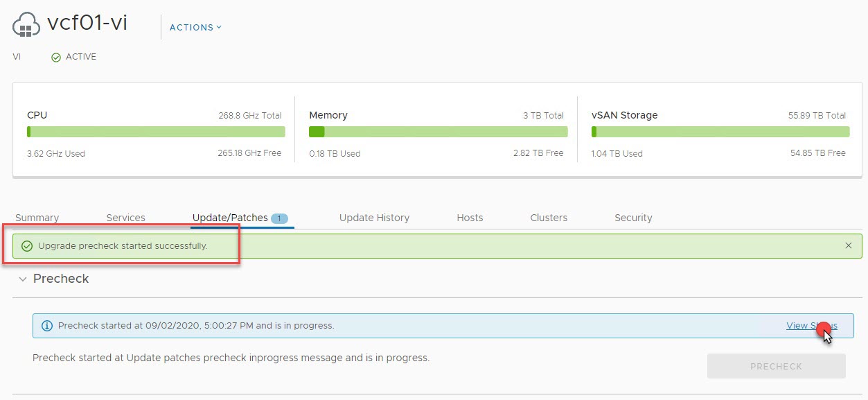Click the success checkmark icon in green banner
This screenshot has width=868, height=400.
27,246
